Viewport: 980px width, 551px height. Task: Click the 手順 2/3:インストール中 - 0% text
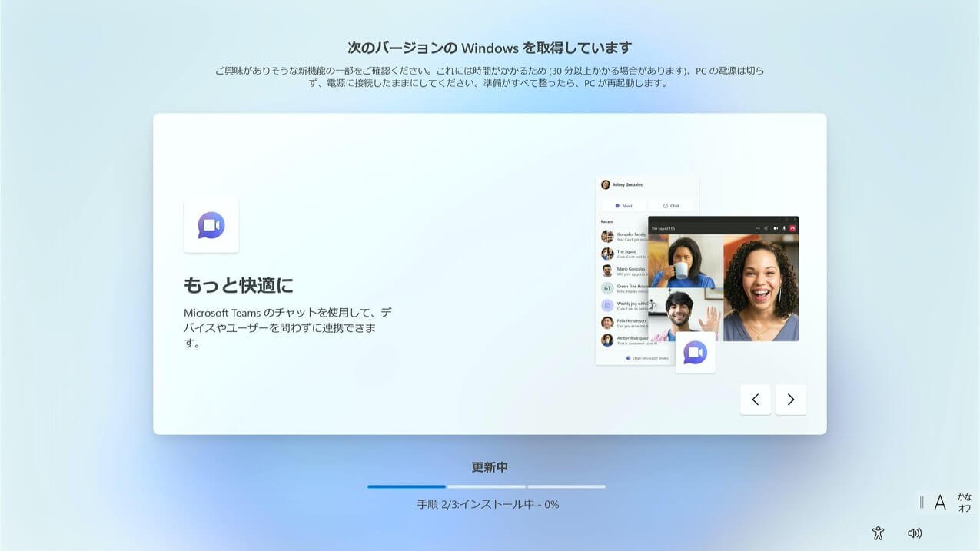[x=488, y=505]
